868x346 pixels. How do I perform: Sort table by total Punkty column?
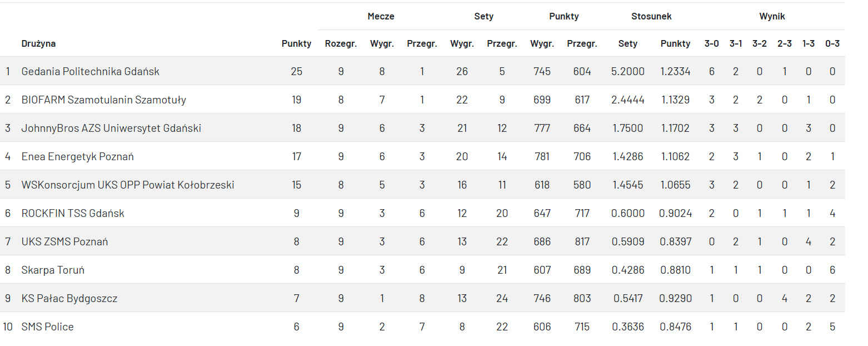[296, 43]
